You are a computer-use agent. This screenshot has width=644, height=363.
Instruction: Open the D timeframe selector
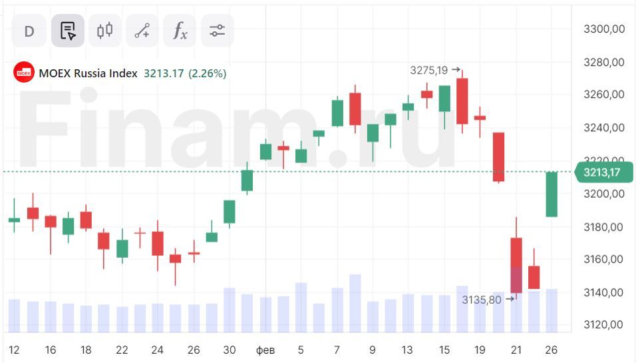point(29,31)
